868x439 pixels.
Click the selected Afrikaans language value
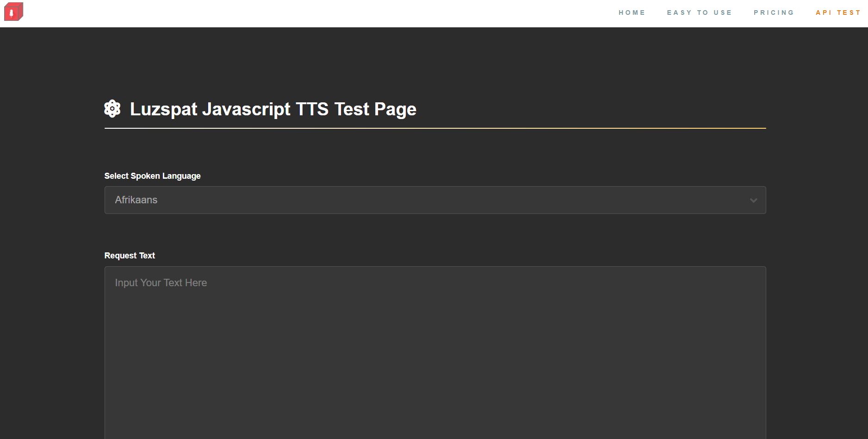pos(136,200)
